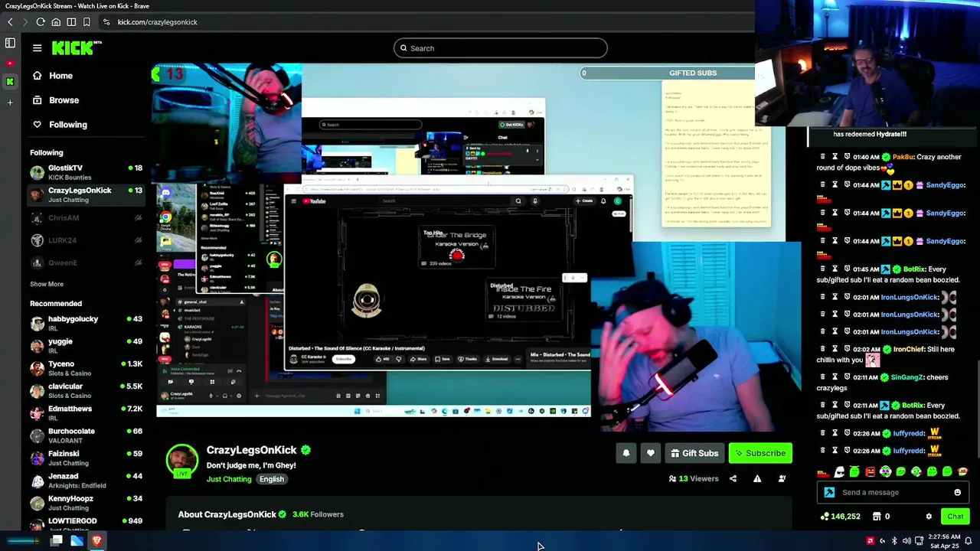Click IronChief username in chat

point(909,349)
